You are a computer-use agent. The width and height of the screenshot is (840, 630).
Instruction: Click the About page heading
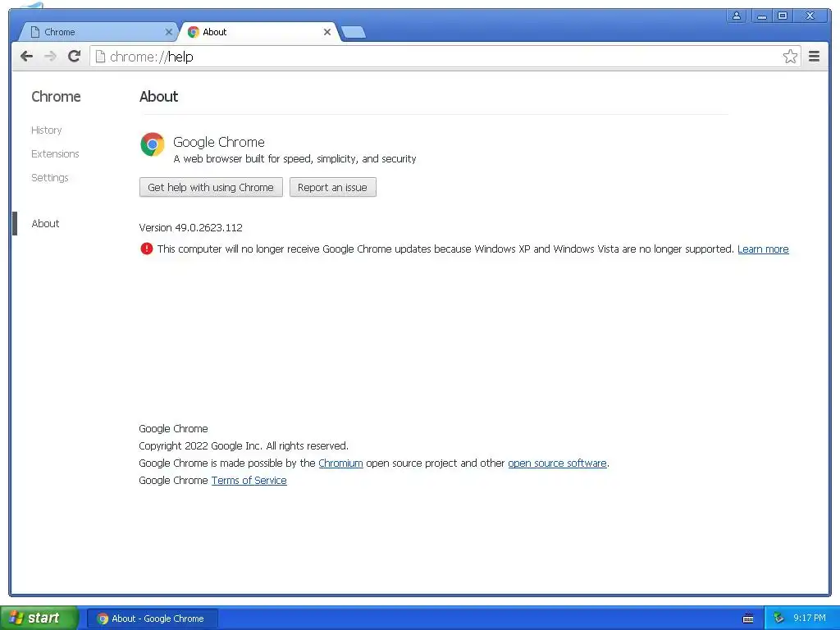pos(158,97)
